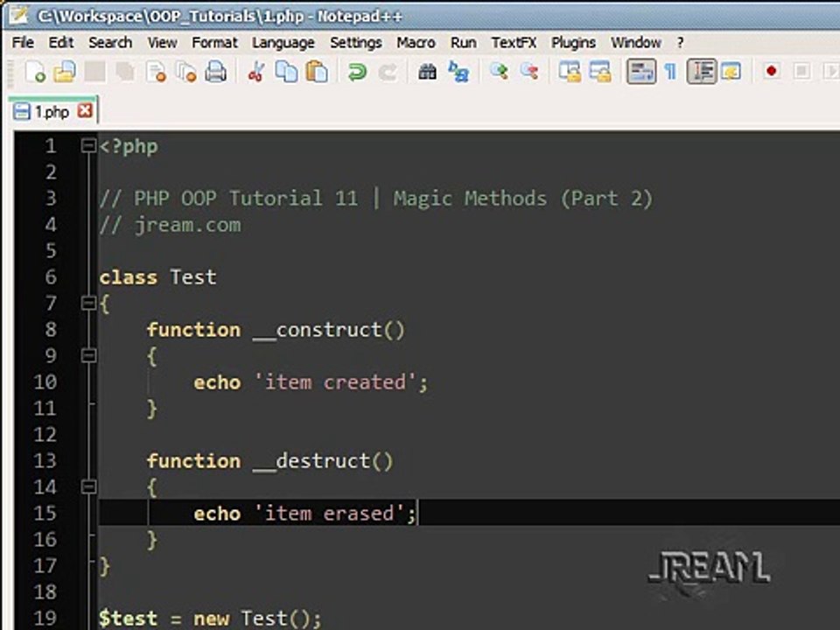Click the class keyword on line 6
The height and width of the screenshot is (630, 840).
128,277
